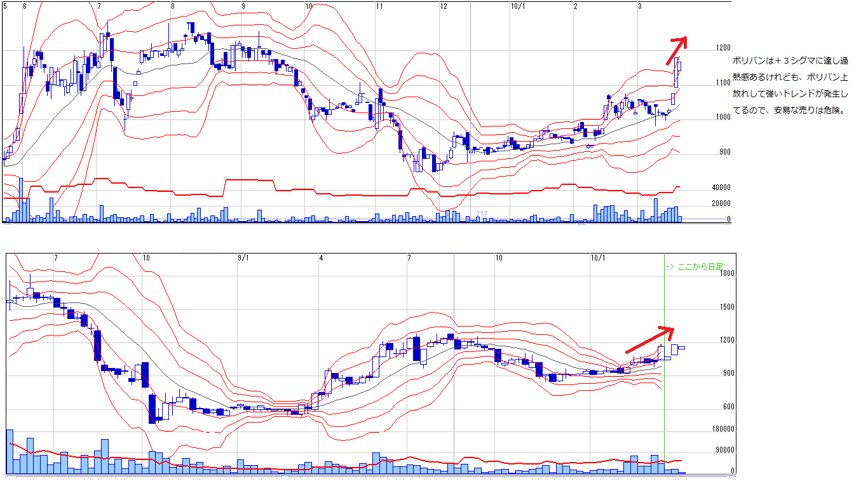Click the 11 month label on upper chart
The height and width of the screenshot is (488, 868).
[379, 6]
